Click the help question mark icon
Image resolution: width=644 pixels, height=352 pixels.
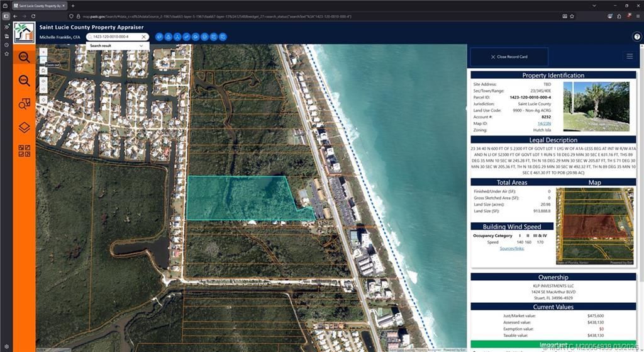point(636,37)
